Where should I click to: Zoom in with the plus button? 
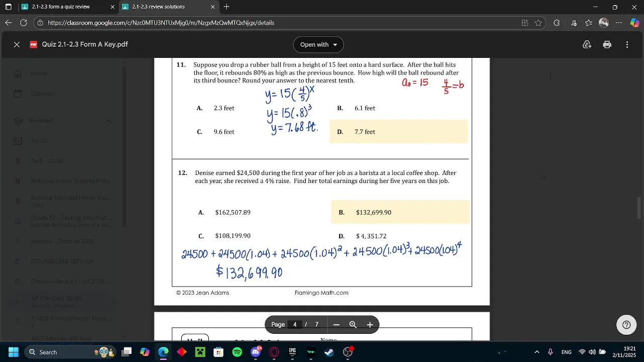370,324
